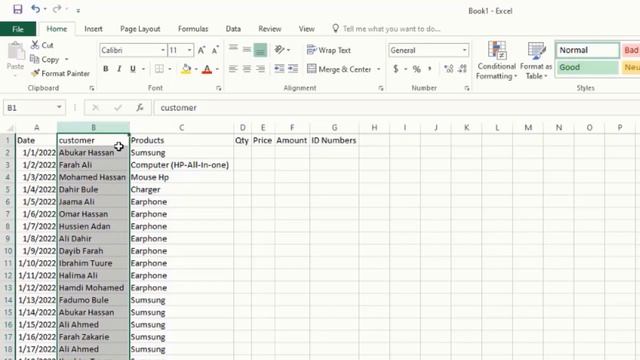The width and height of the screenshot is (640, 360).
Task: Decrease font size with the small A
Action: [215, 50]
